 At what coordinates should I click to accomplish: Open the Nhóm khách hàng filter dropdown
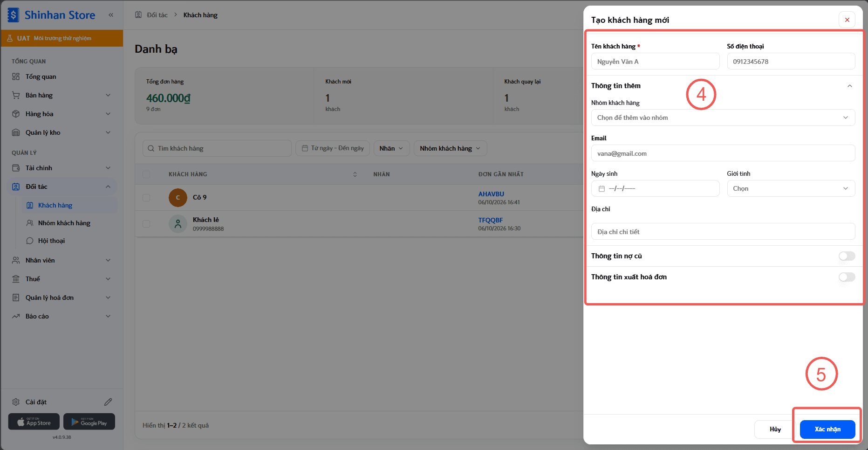pyautogui.click(x=450, y=148)
